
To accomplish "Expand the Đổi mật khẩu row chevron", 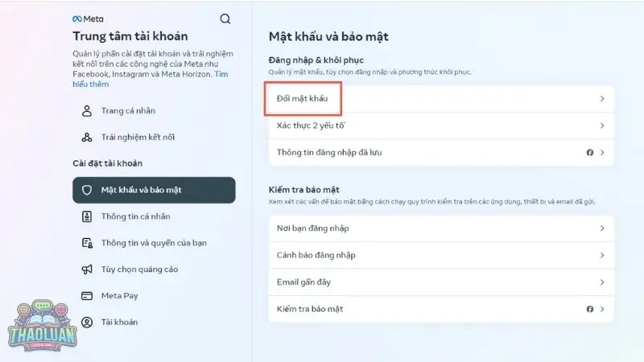I will [602, 99].
